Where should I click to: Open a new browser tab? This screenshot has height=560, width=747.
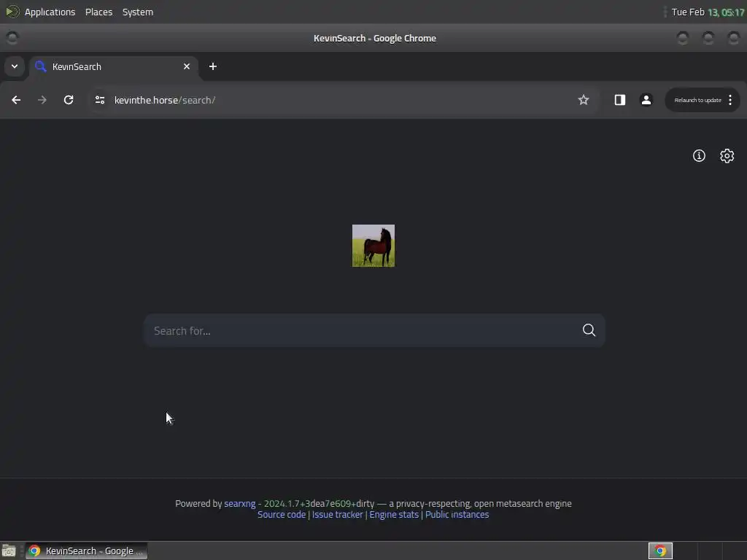coord(213,66)
